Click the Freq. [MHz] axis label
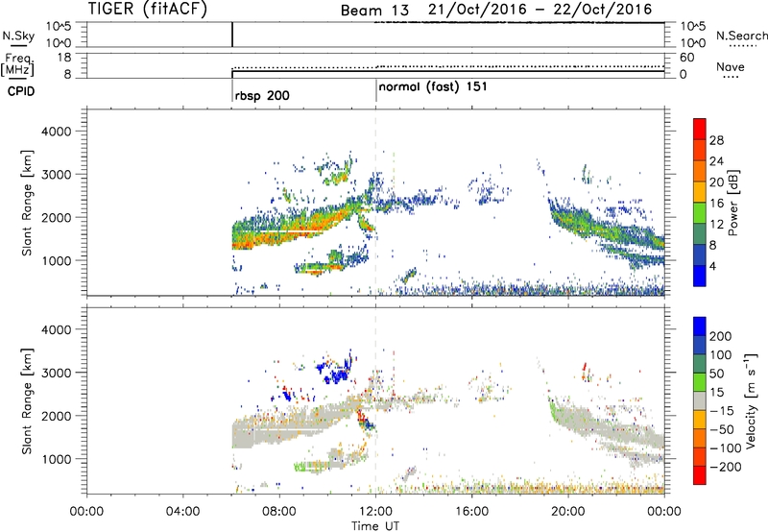The width and height of the screenshot is (768, 532). [18, 64]
